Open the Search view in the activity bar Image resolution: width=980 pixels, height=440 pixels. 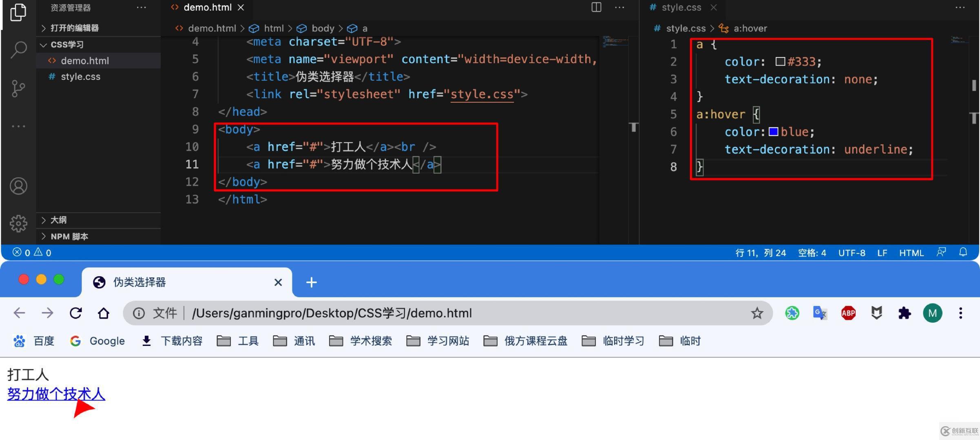(x=18, y=50)
